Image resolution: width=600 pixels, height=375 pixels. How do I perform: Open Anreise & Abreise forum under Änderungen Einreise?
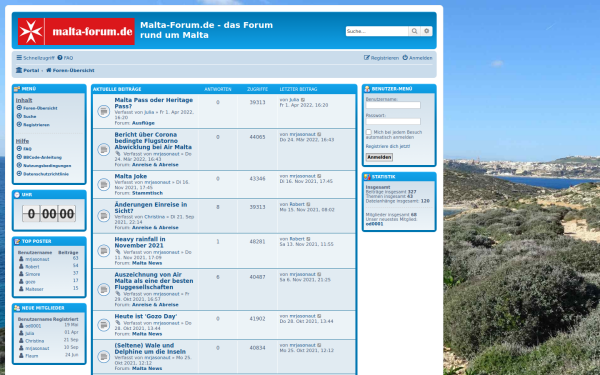coord(155,228)
